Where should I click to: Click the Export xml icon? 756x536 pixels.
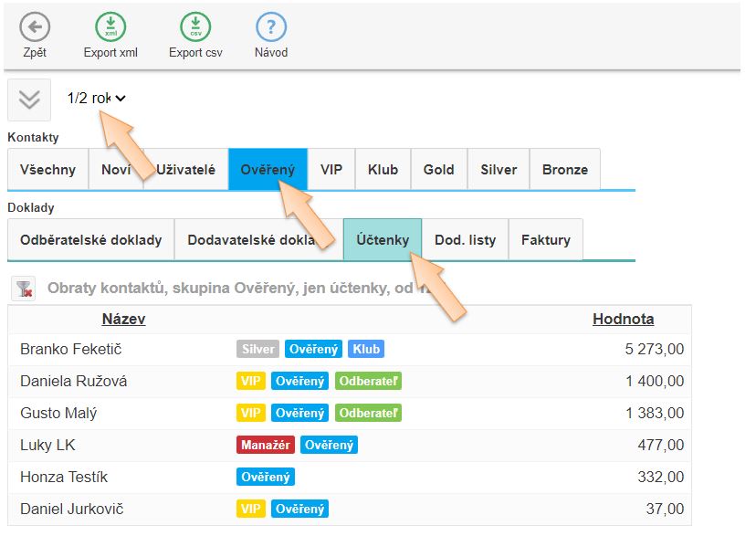coord(110,27)
